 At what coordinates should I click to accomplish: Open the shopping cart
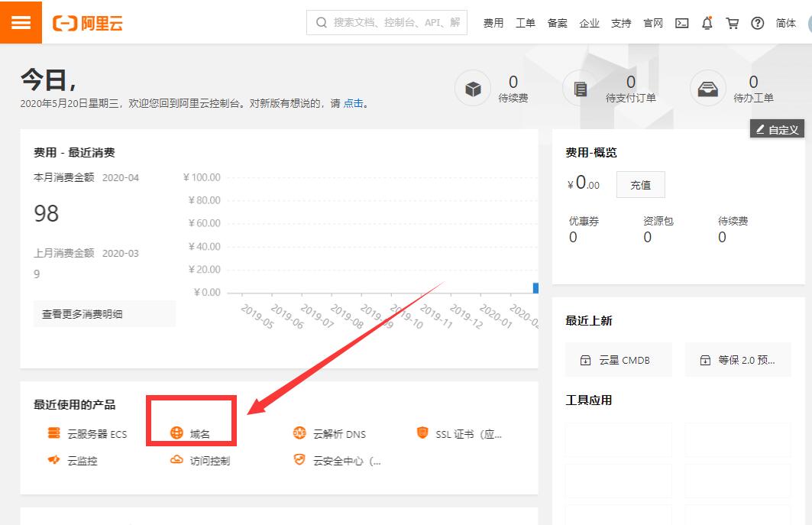pyautogui.click(x=732, y=23)
